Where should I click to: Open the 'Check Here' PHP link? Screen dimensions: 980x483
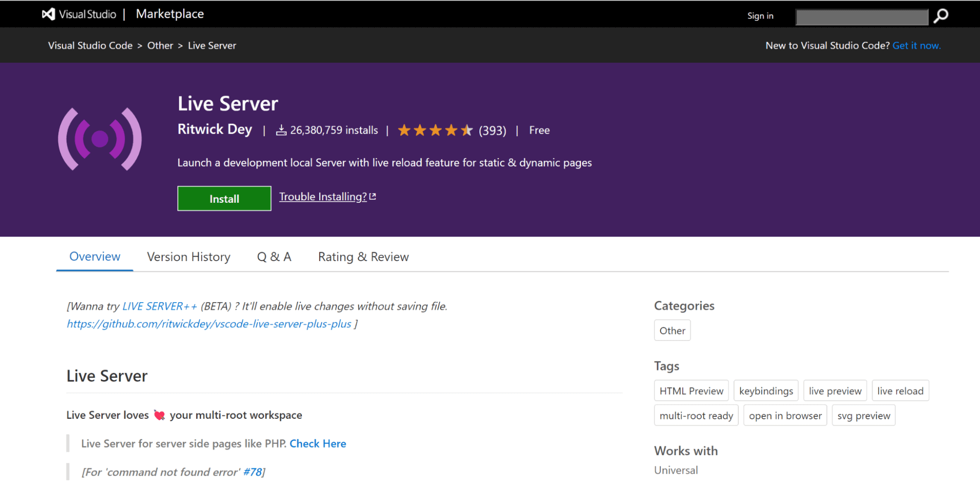click(x=318, y=444)
